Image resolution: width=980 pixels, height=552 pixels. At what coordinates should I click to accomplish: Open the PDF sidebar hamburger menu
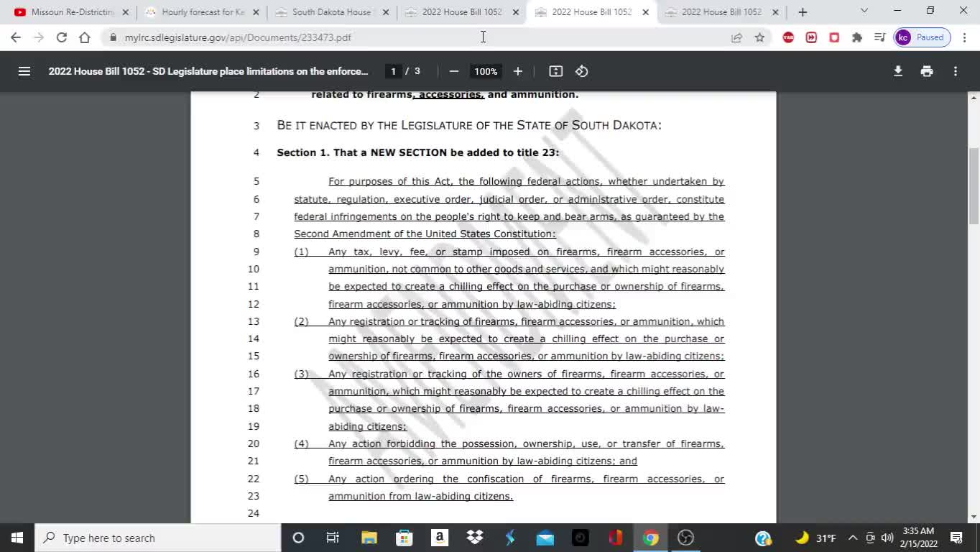(24, 71)
